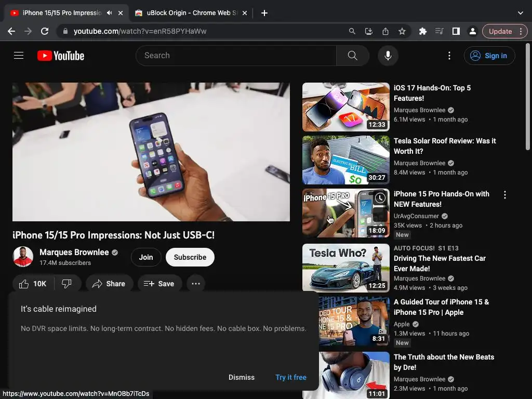Open YouTube settings three-dot menu

449,55
